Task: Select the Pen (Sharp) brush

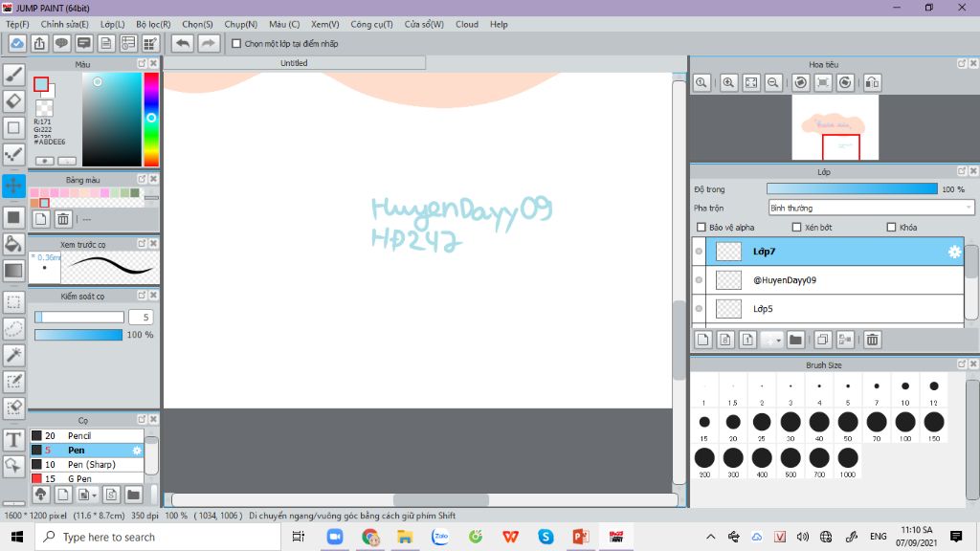Action: (87, 465)
